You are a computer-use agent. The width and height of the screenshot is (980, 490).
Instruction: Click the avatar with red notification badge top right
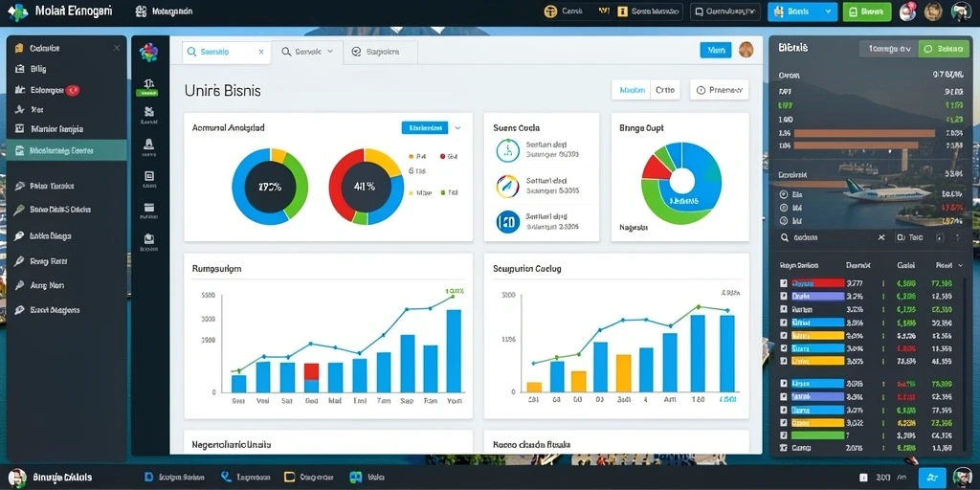[x=907, y=11]
